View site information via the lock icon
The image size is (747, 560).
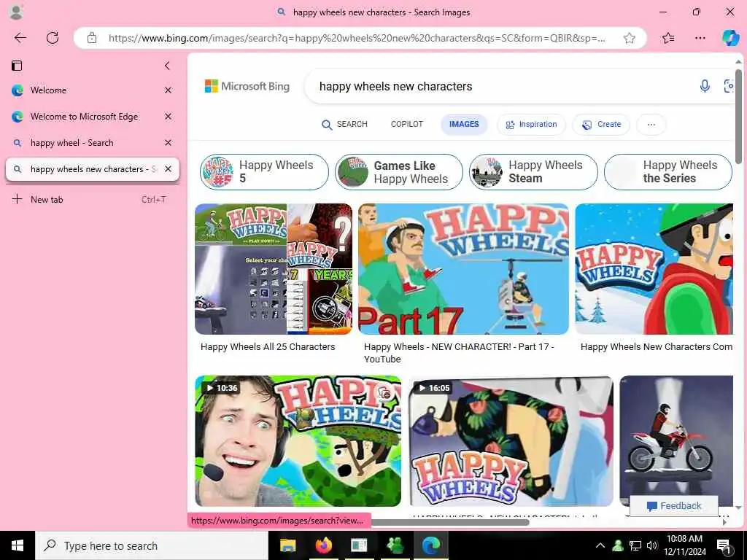(92, 38)
